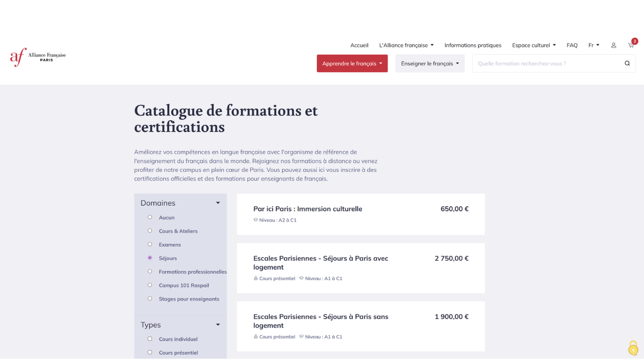Click the 2 750,00 € price
This screenshot has width=644, height=359.
coord(452,258)
